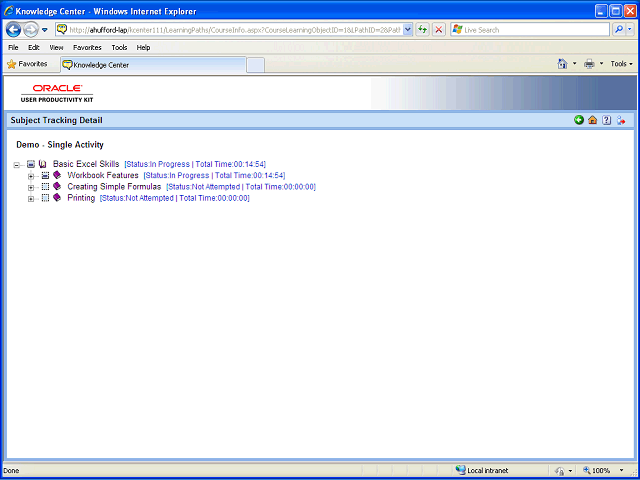This screenshot has width=640, height=480.
Task: Open the Edit menu
Action: pyautogui.click(x=33, y=47)
